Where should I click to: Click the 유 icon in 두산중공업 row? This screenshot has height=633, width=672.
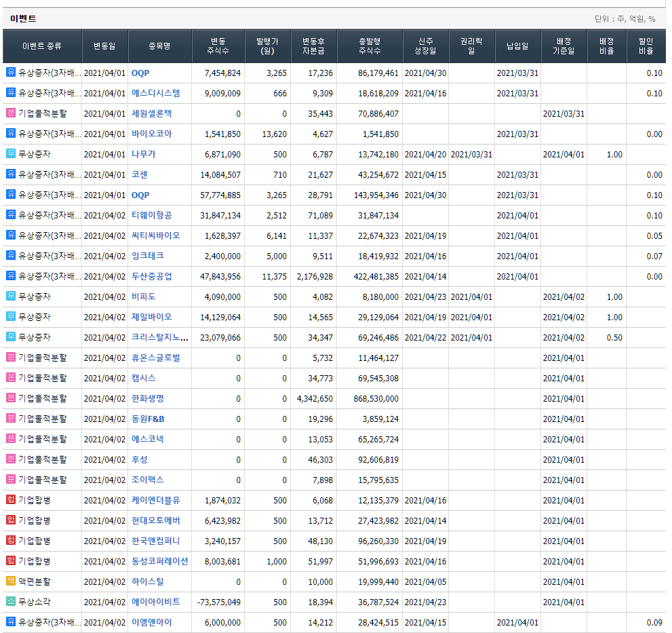11,275
